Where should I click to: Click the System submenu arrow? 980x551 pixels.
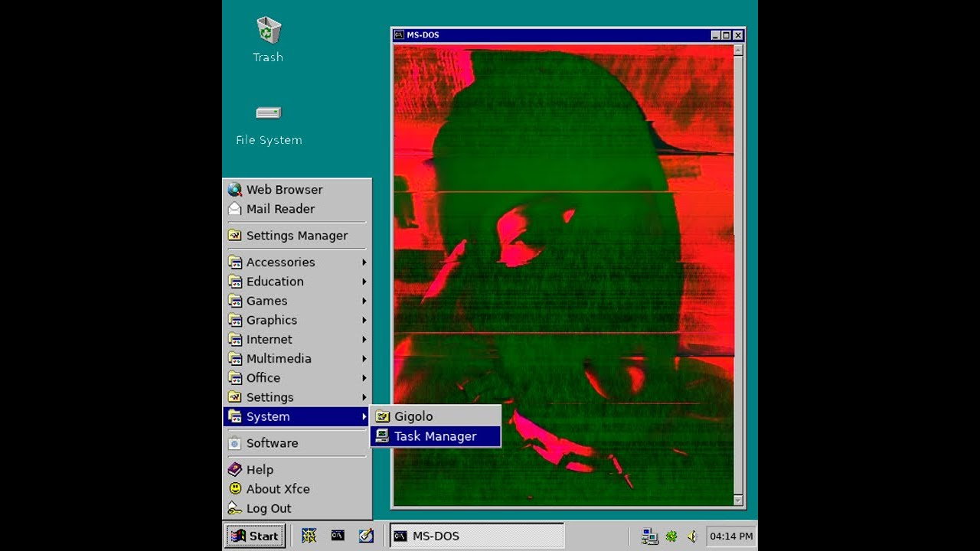[x=364, y=416]
